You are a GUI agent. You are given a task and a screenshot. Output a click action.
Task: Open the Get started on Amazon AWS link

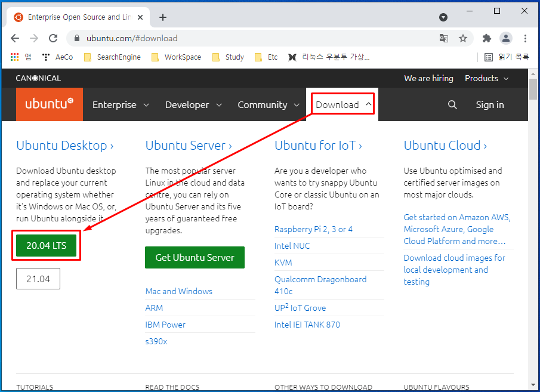tap(457, 229)
